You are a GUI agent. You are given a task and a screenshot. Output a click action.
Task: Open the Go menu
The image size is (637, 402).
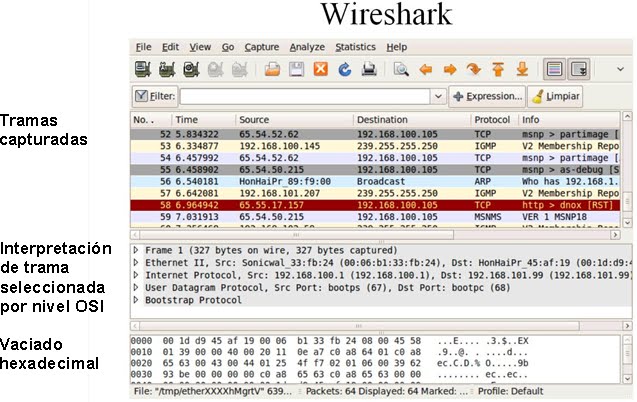tap(228, 47)
